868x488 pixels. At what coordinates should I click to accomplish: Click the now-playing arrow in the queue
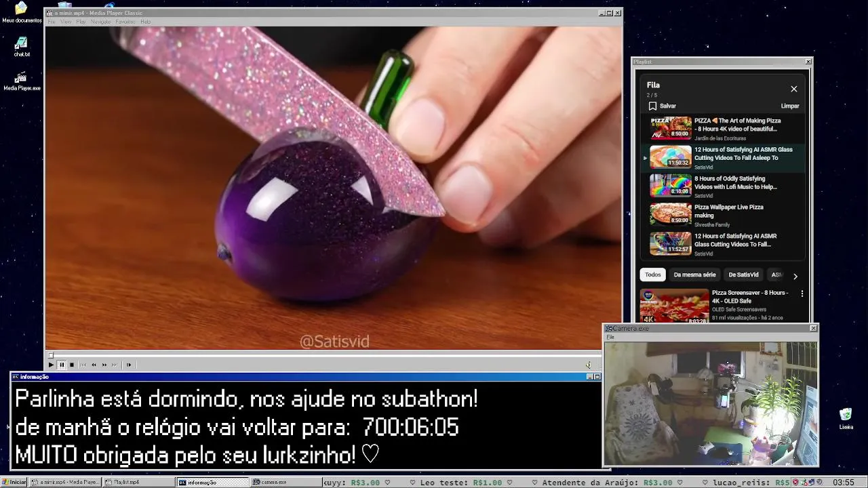pyautogui.click(x=645, y=158)
